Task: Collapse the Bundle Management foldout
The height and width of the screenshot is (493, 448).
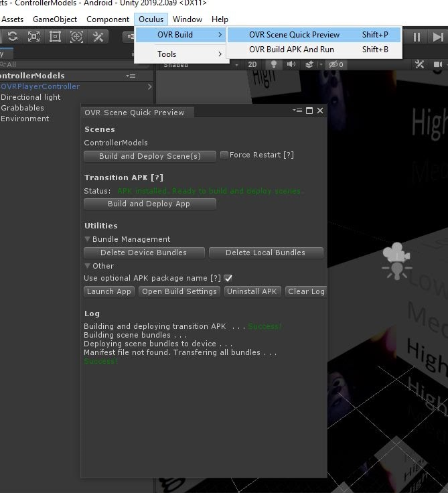Action: click(x=88, y=239)
